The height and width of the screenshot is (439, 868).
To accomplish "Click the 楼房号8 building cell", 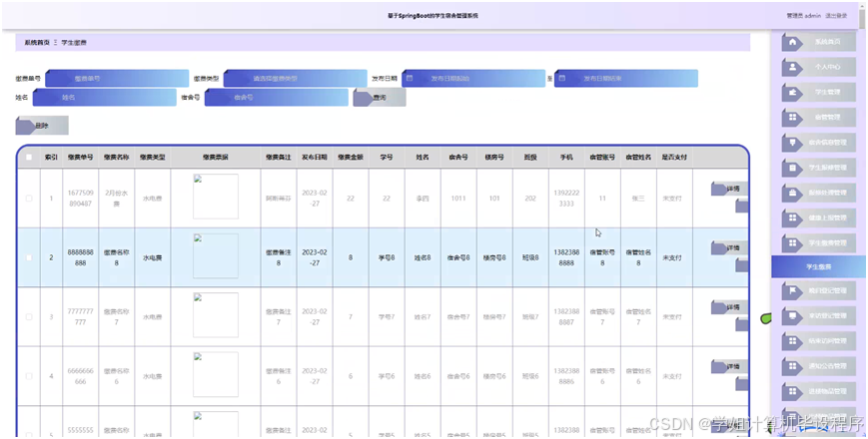I will [494, 257].
